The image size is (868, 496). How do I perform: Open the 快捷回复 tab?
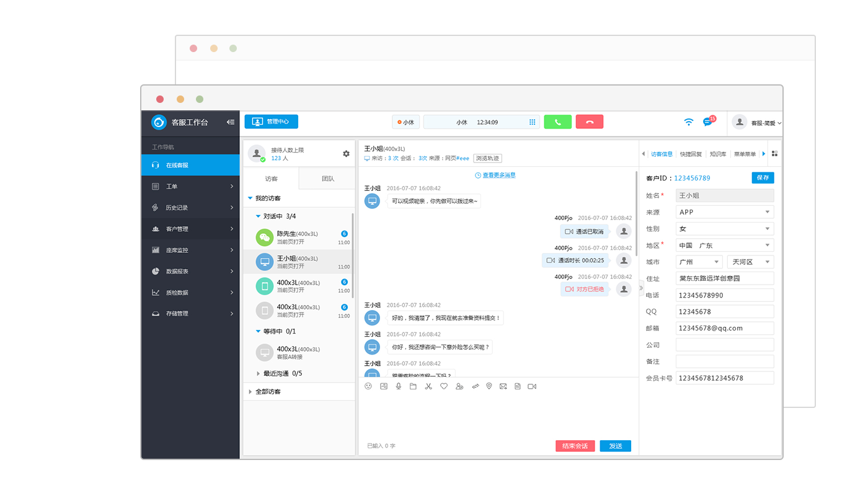691,154
